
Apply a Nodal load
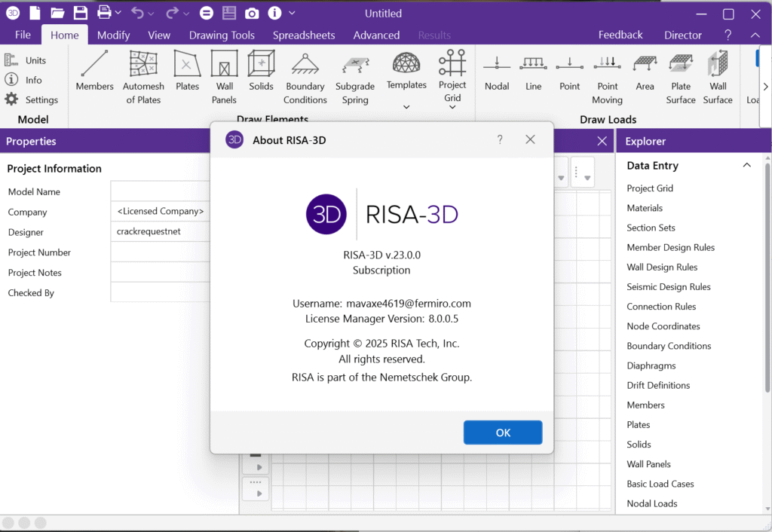pyautogui.click(x=497, y=71)
